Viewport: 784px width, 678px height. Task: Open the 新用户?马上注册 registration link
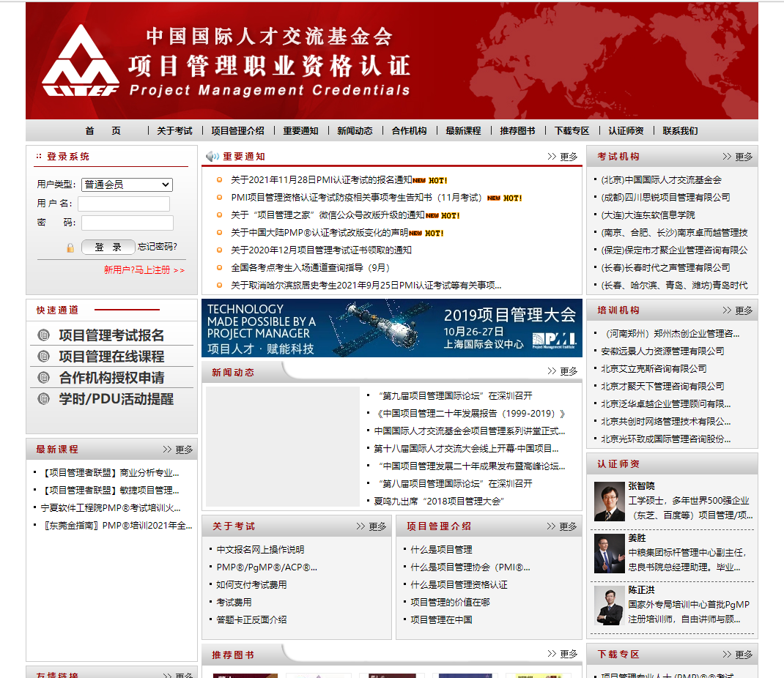[x=144, y=269]
